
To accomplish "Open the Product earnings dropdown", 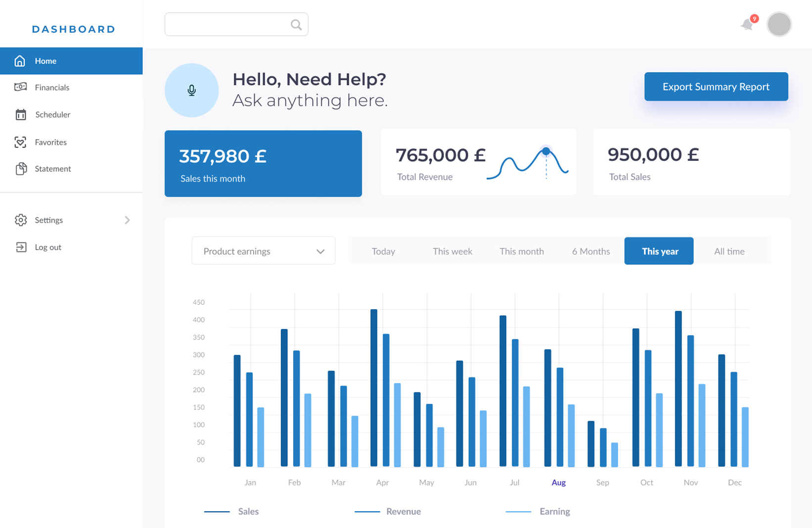I will 263,251.
